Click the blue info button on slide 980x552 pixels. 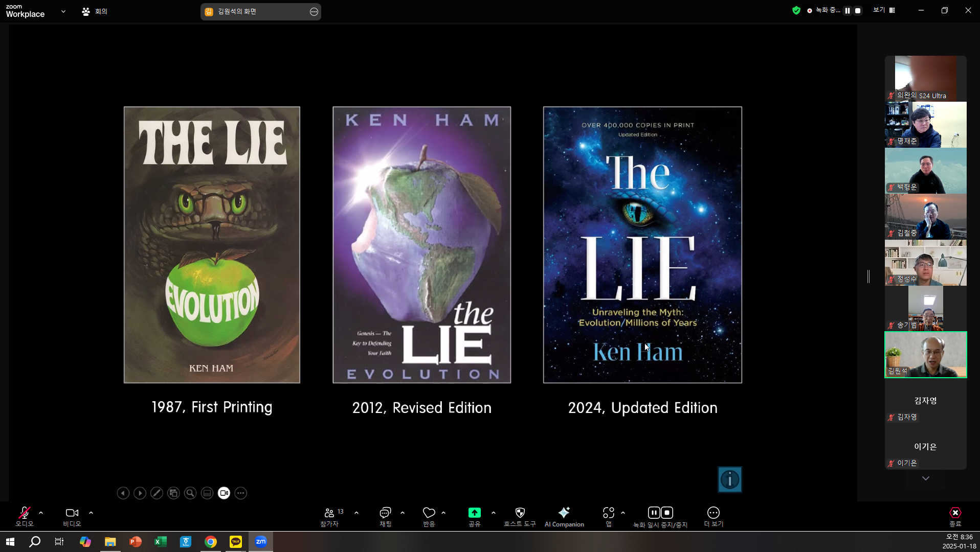pos(730,479)
